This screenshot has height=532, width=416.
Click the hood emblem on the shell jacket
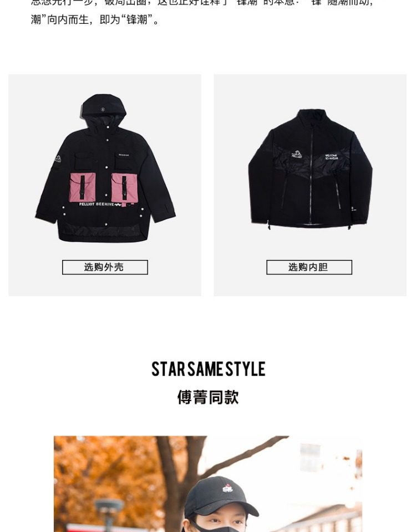103,109
